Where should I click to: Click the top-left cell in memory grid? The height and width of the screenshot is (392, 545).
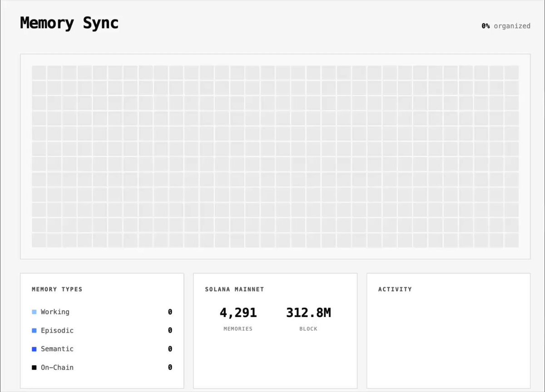39,73
